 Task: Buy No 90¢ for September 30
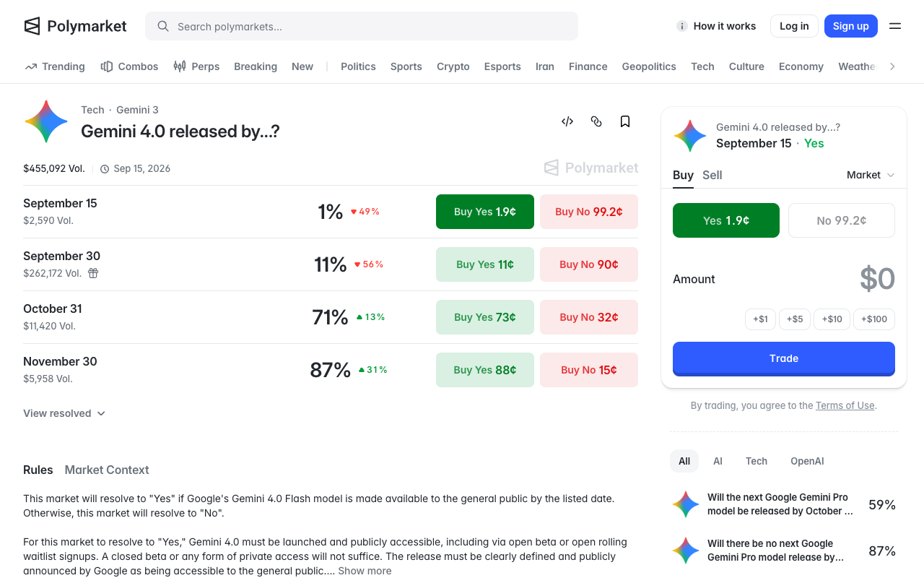589,264
